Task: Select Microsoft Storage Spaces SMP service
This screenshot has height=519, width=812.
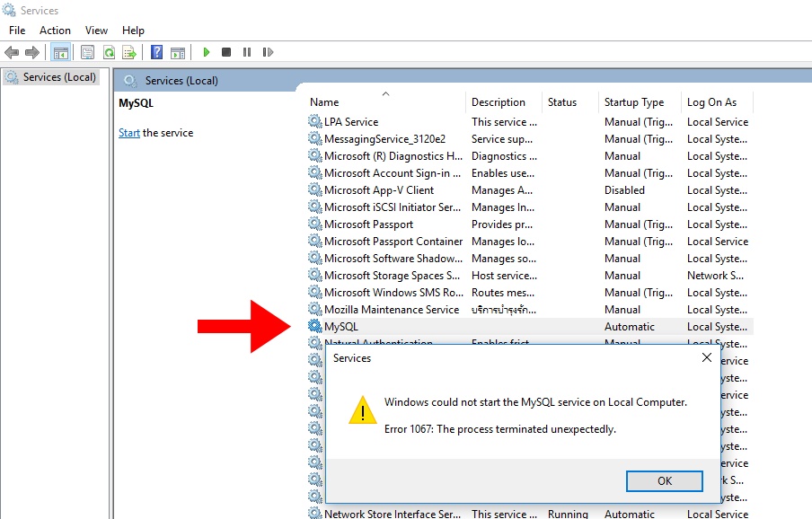Action: (x=530, y=276)
